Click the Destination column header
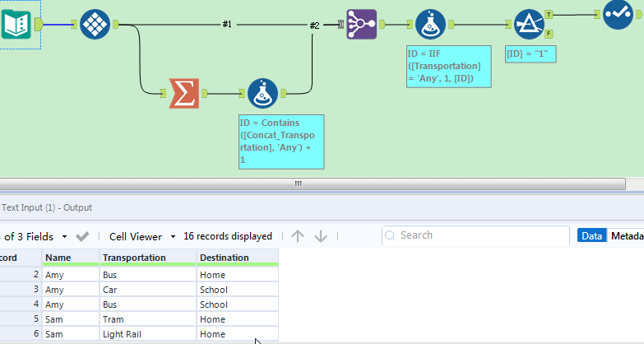The width and height of the screenshot is (644, 344). pyautogui.click(x=238, y=258)
